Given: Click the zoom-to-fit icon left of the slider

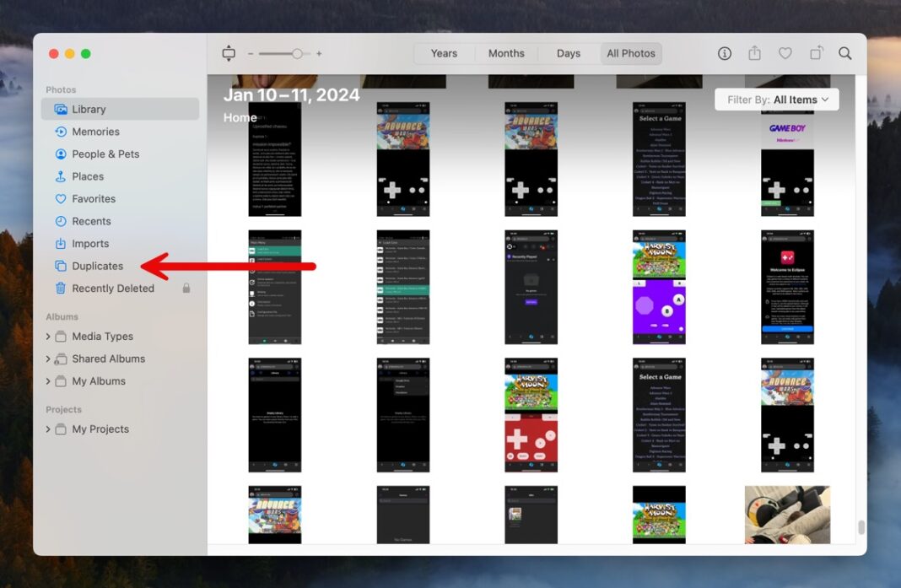Looking at the screenshot, I should tap(228, 52).
